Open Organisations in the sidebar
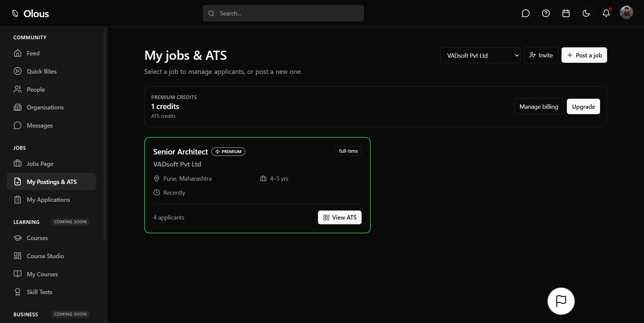The image size is (644, 323). [x=51, y=107]
